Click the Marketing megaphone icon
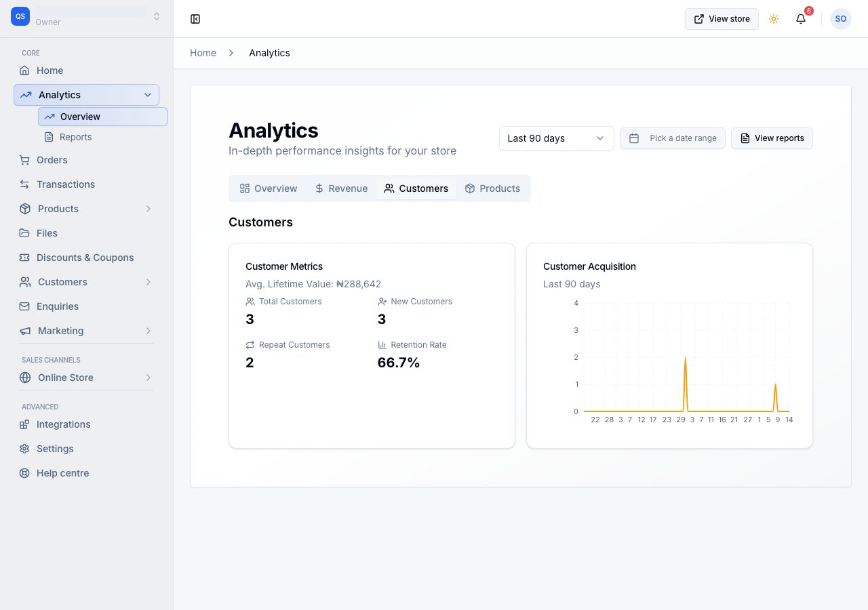The image size is (868, 610). pos(25,331)
